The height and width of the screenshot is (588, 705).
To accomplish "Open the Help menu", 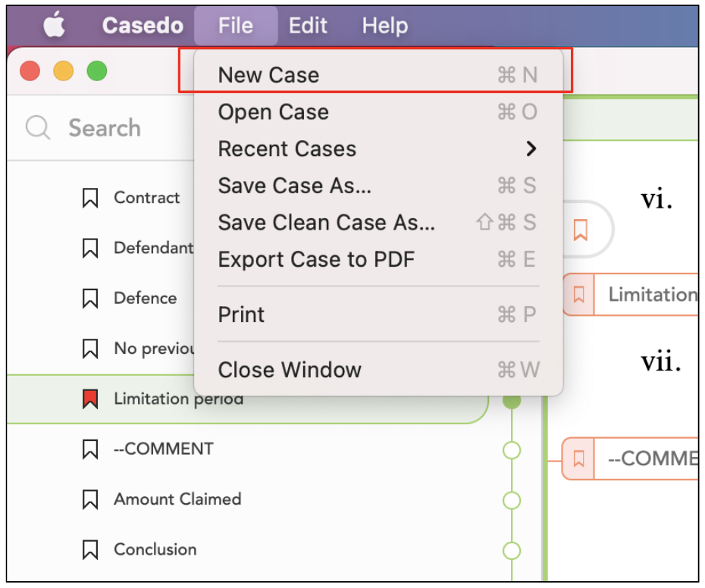I will (385, 25).
